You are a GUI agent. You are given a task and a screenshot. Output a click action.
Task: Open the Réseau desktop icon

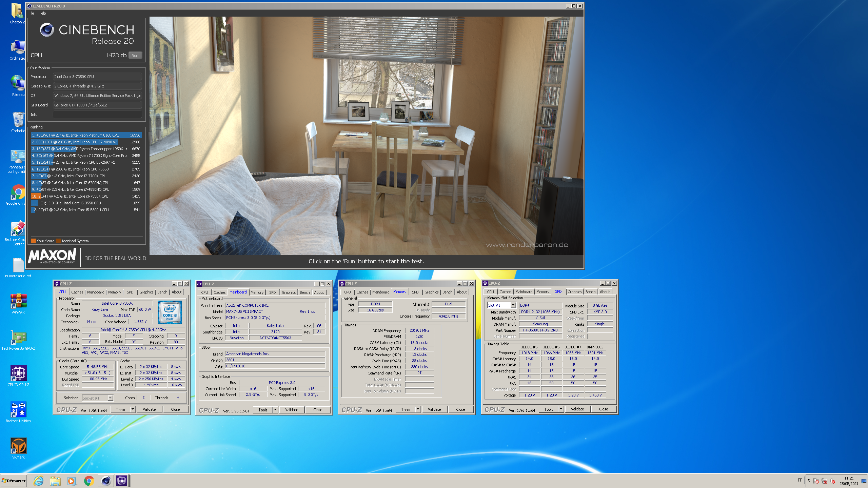coord(18,86)
